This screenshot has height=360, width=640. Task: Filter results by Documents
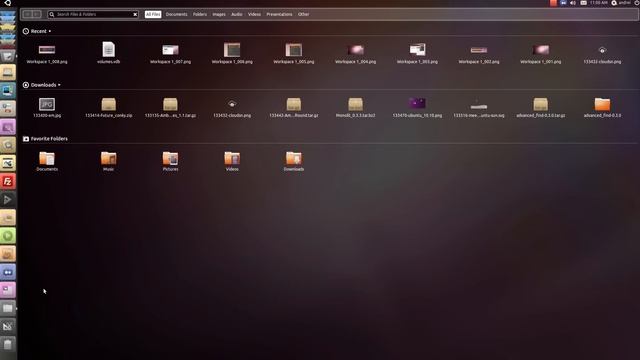tap(176, 14)
